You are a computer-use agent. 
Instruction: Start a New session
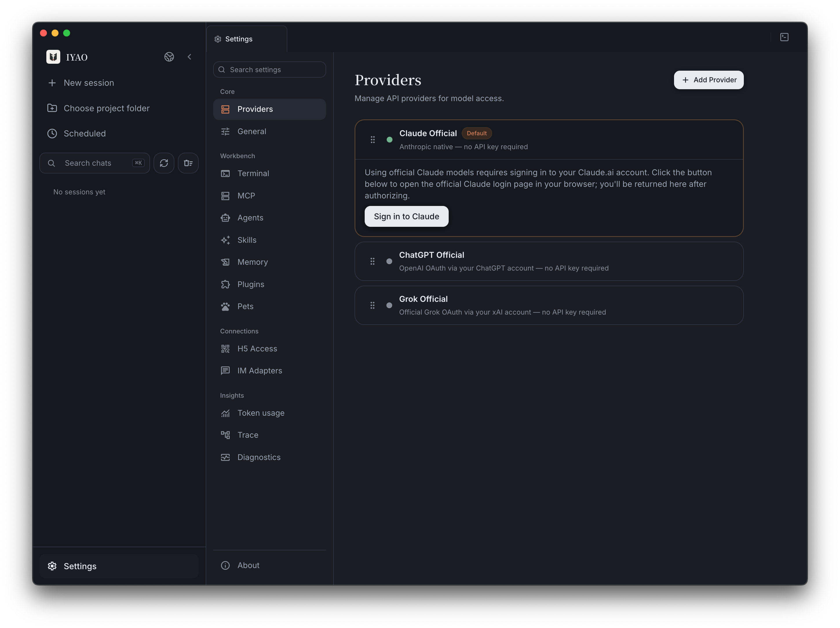(119, 83)
